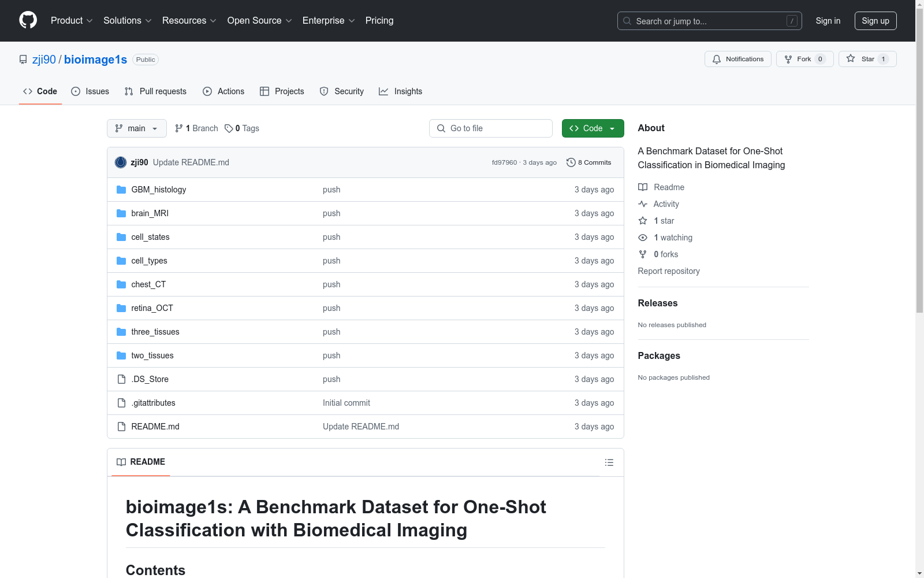Click the .DS_Store file icon
Screen dimensions: 924x578
(121, 379)
